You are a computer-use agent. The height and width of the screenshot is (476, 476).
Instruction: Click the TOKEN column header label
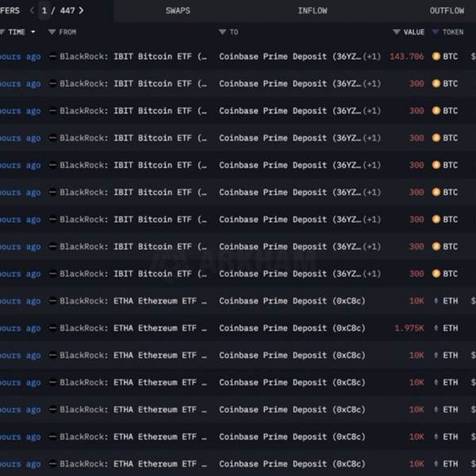pyautogui.click(x=453, y=33)
